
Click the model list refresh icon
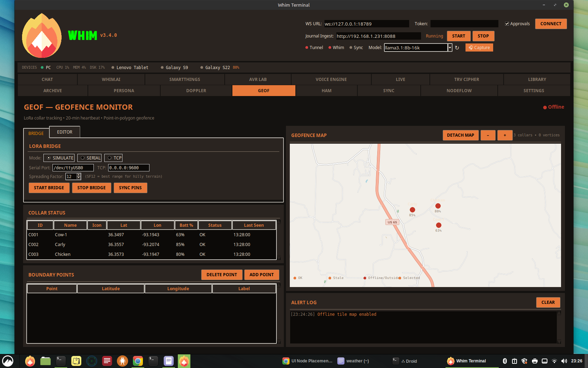click(457, 48)
